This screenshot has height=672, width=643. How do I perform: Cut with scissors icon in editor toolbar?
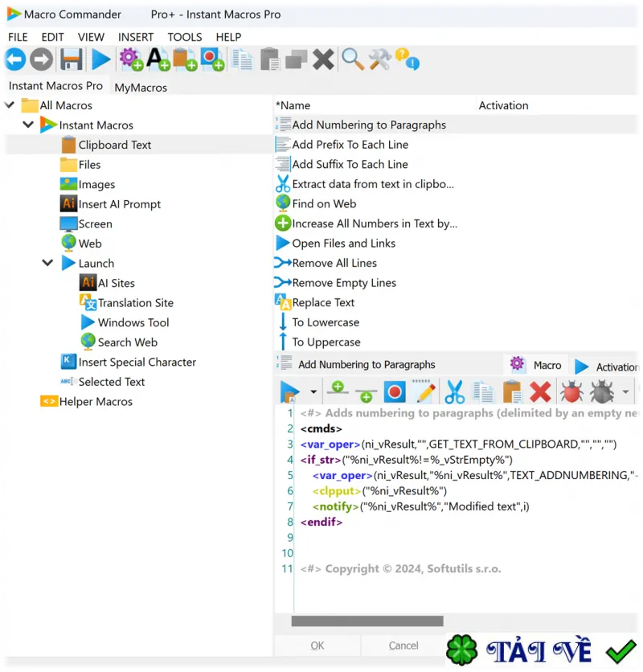[x=454, y=391]
